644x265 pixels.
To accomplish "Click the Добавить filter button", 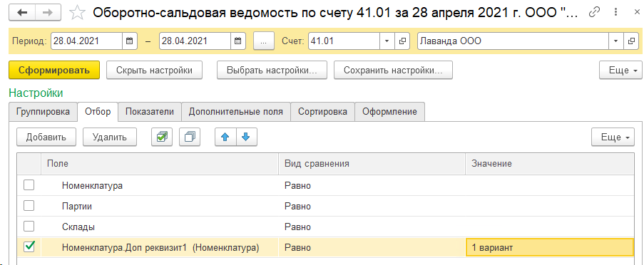I will tap(46, 137).
